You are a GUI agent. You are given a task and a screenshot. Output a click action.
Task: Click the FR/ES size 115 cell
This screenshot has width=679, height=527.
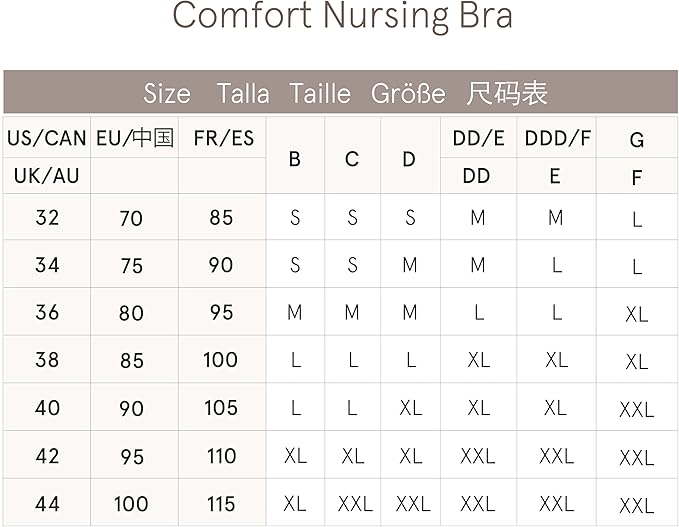[221, 504]
